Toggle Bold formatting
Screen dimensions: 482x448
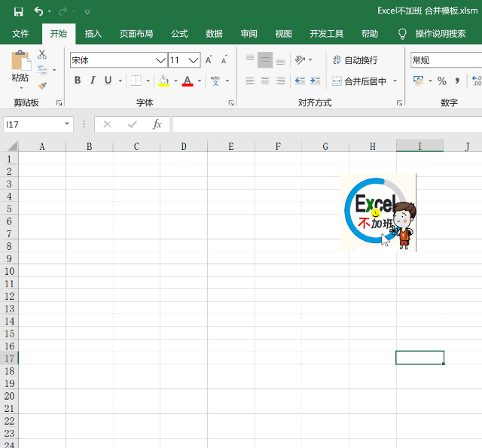tap(78, 81)
